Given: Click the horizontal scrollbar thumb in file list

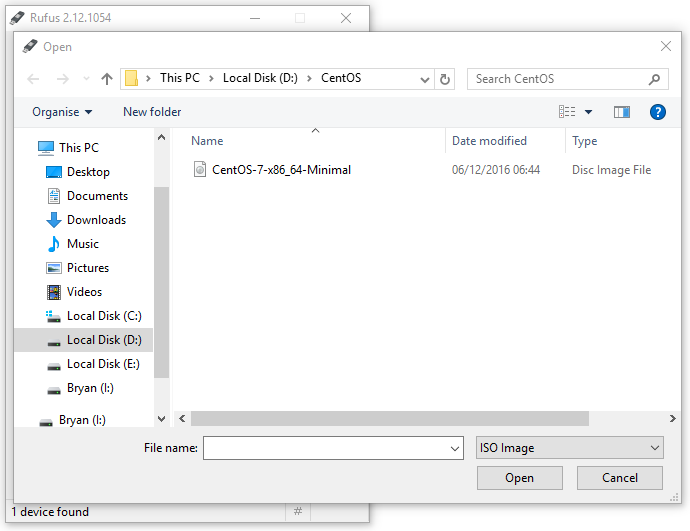Looking at the screenshot, I should [390, 418].
